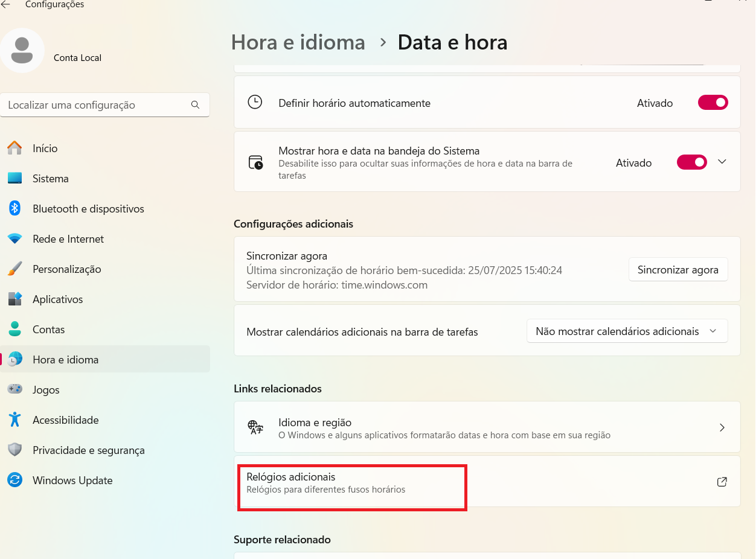Expand the system tray clock options chevron
The image size is (756, 559).
coord(722,162)
